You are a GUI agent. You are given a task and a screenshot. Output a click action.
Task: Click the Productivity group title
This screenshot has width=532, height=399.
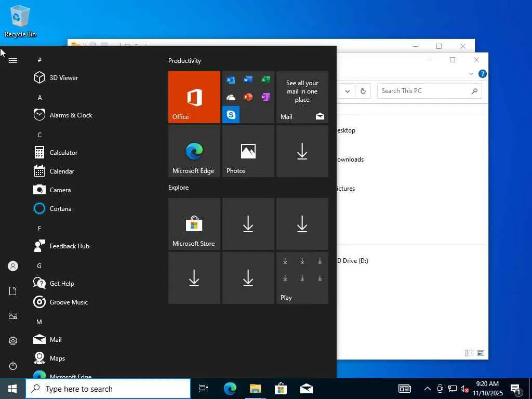(x=184, y=61)
